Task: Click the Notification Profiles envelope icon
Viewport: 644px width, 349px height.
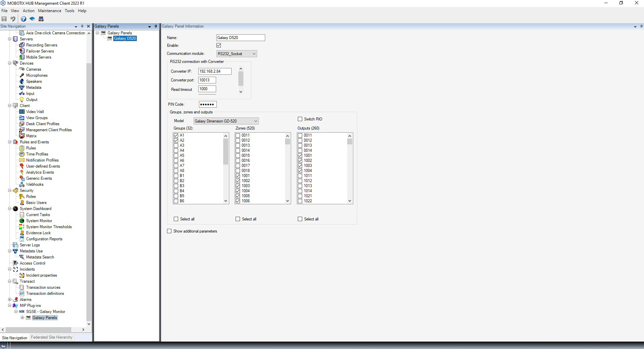Action: tap(22, 160)
